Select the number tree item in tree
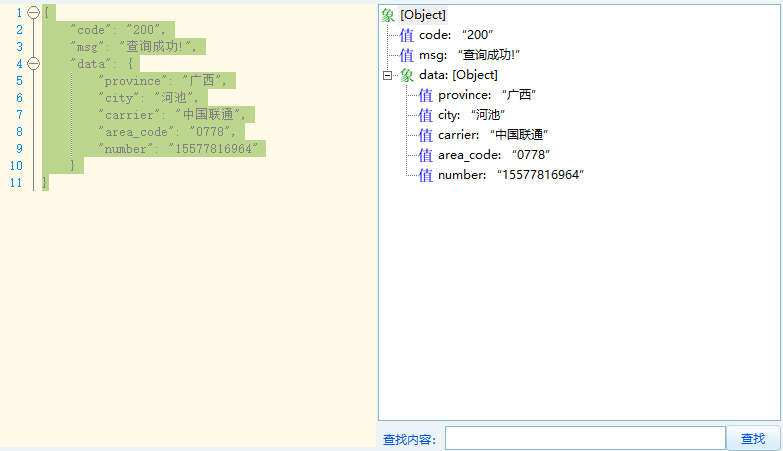 (x=510, y=175)
